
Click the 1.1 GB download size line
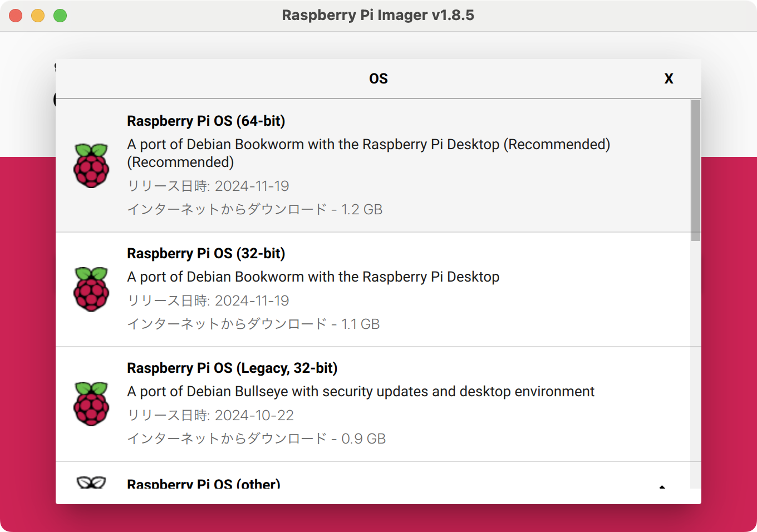pos(253,324)
